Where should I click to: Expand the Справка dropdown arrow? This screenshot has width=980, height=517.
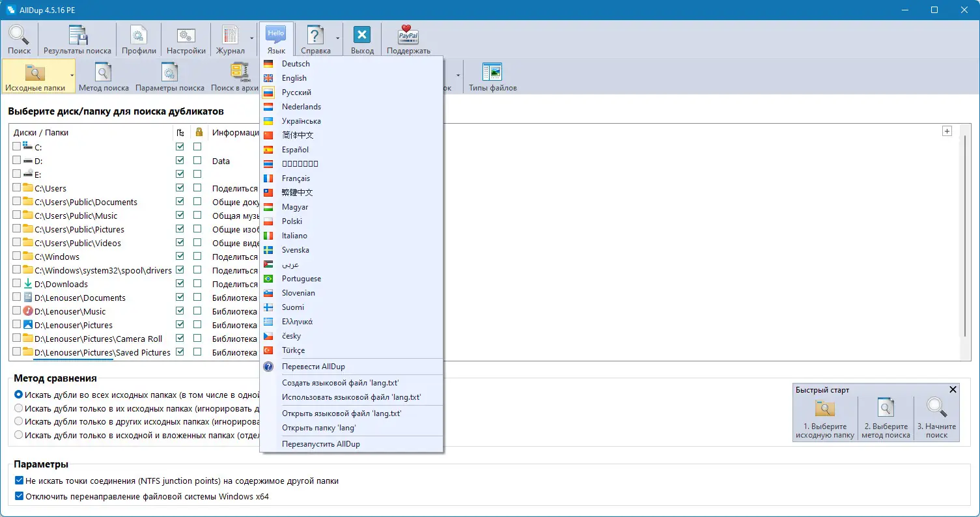337,39
